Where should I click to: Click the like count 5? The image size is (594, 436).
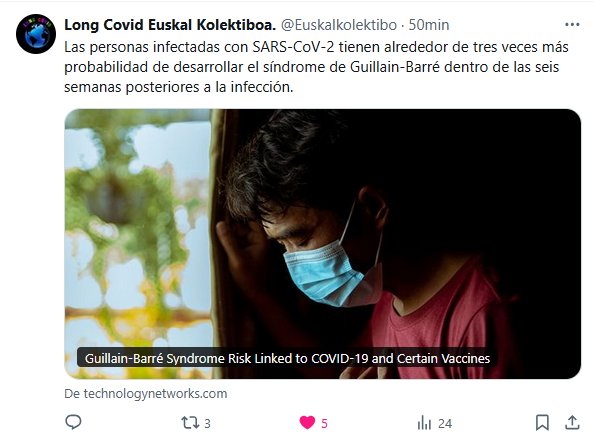click(324, 423)
